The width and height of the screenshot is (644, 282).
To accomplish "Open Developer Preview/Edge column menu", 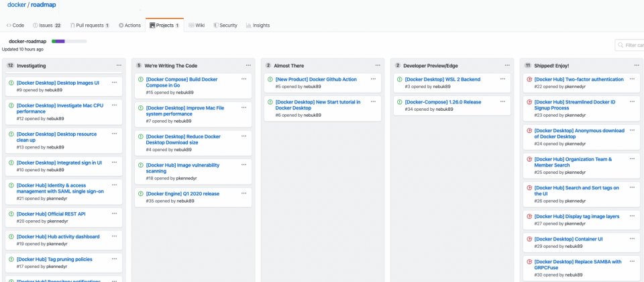I will (x=507, y=65).
